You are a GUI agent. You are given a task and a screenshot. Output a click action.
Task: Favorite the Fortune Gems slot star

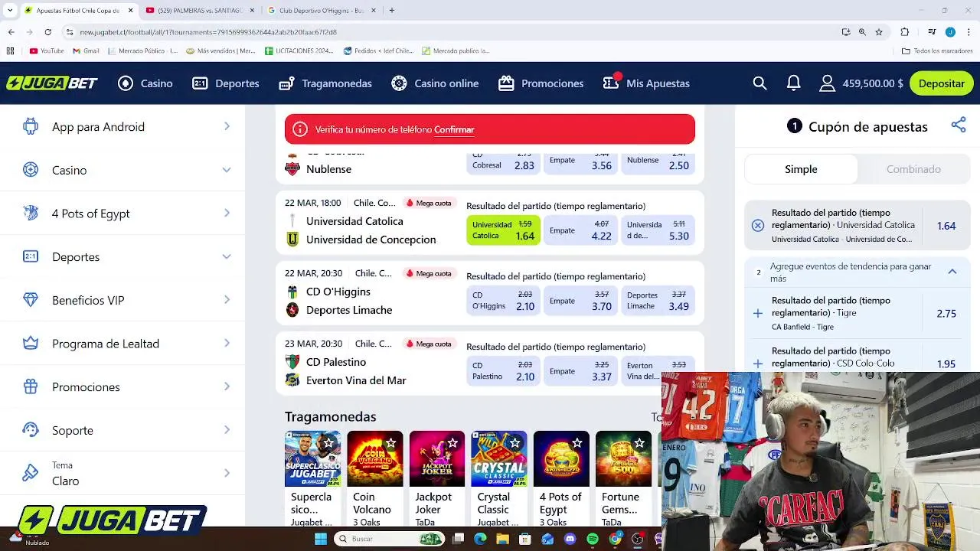pos(639,443)
